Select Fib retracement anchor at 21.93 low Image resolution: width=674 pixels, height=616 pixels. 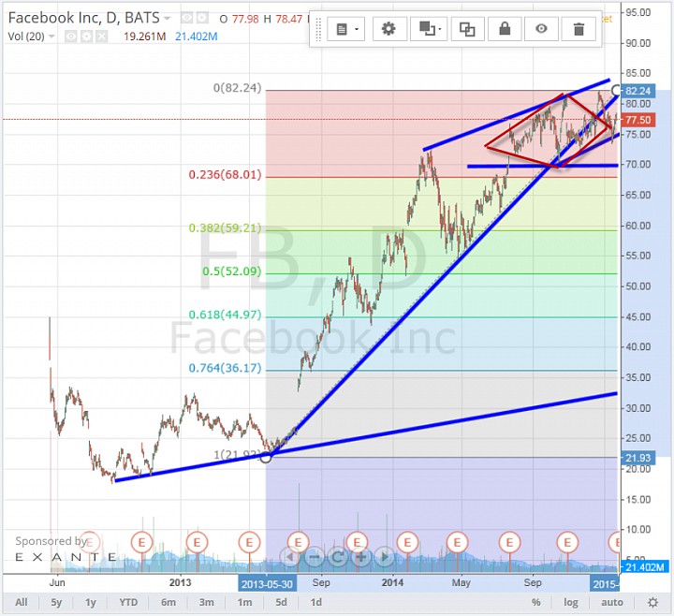(x=266, y=458)
